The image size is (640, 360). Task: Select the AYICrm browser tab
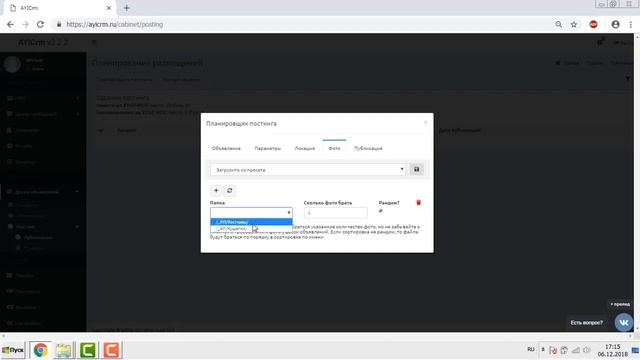(x=59, y=8)
